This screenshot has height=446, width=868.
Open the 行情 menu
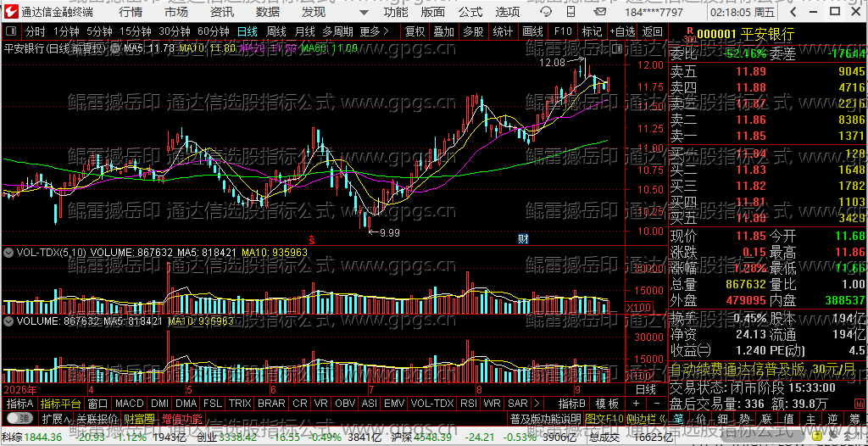click(130, 12)
